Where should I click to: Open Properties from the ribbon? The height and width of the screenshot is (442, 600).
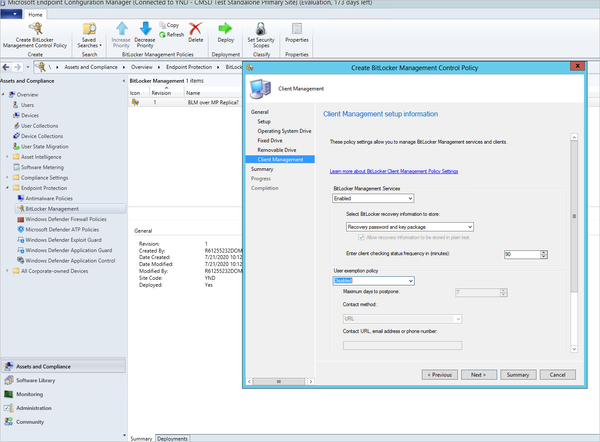[x=297, y=33]
